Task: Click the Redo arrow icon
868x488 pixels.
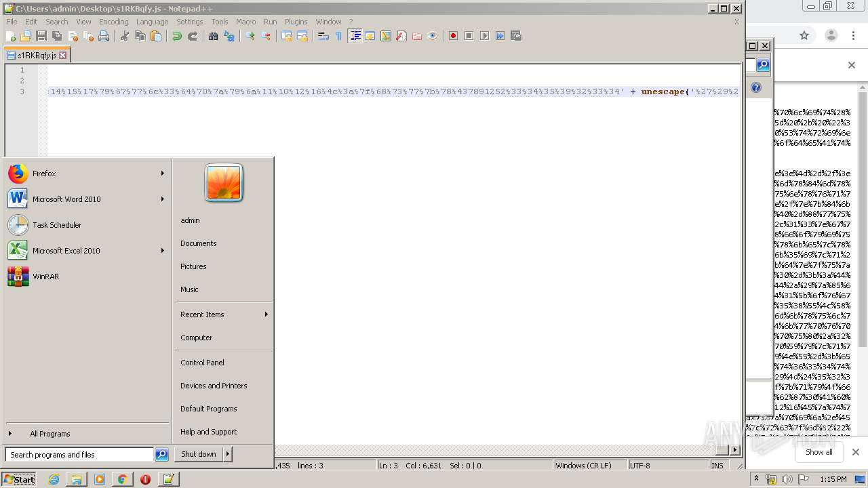Action: [x=193, y=36]
